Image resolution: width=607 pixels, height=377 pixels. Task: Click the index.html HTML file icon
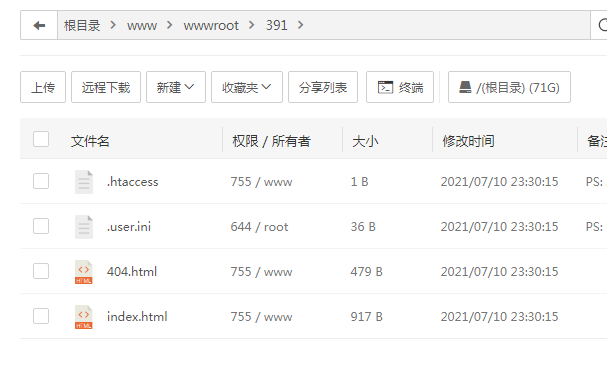click(84, 317)
